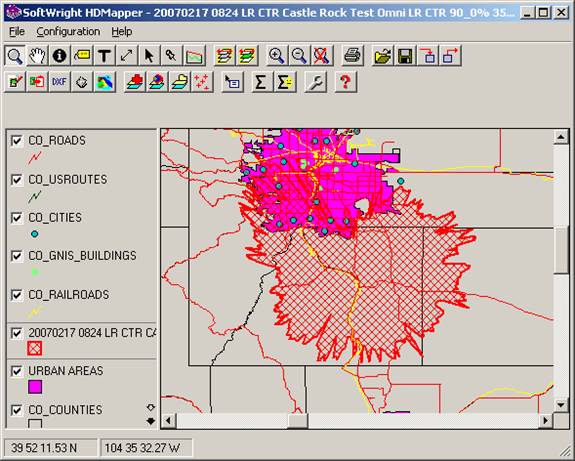Click the layer with folder icon

click(179, 82)
